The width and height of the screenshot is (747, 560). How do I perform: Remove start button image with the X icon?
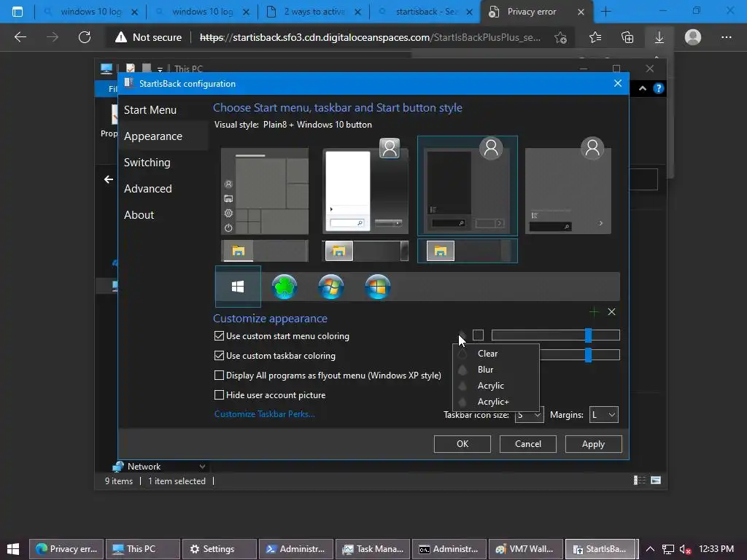[612, 312]
